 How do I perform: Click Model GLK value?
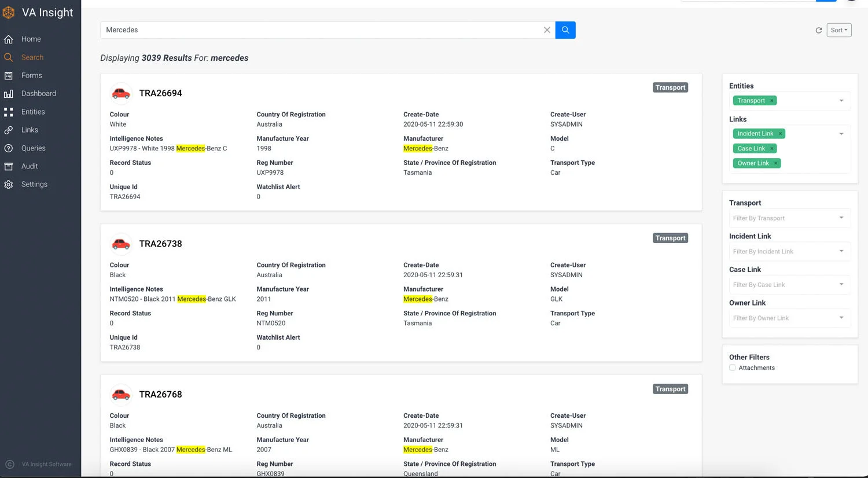[557, 299]
